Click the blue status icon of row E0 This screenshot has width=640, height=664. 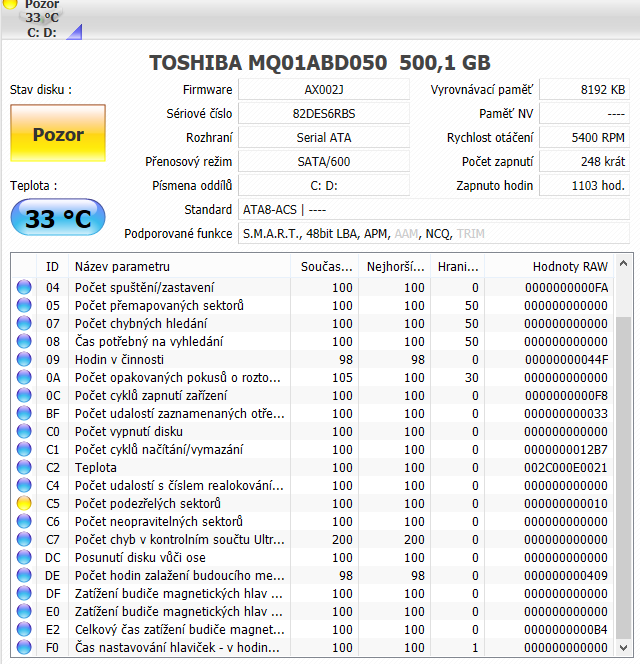[x=24, y=611]
